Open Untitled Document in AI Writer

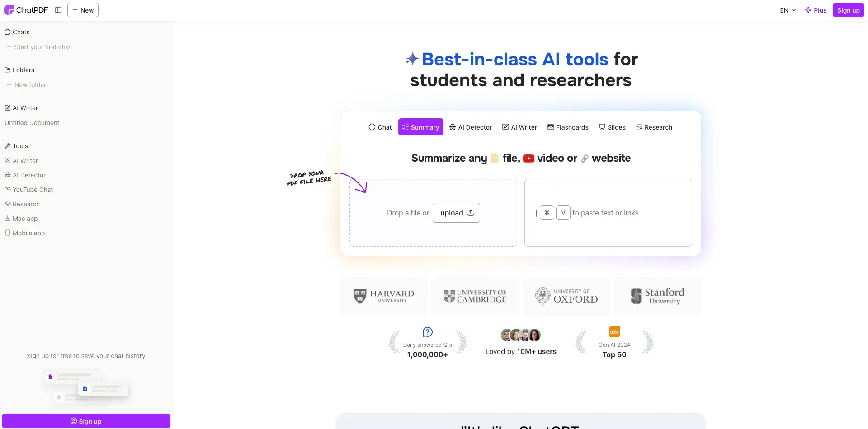click(x=32, y=122)
